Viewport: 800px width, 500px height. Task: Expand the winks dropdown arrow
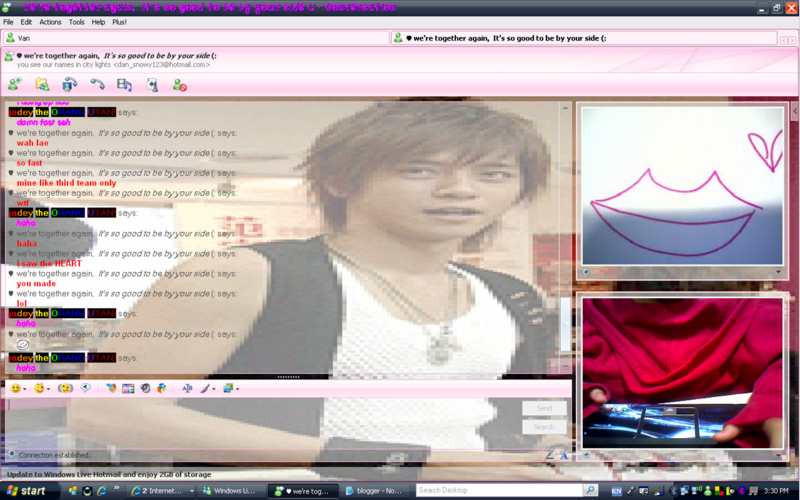coord(48,389)
